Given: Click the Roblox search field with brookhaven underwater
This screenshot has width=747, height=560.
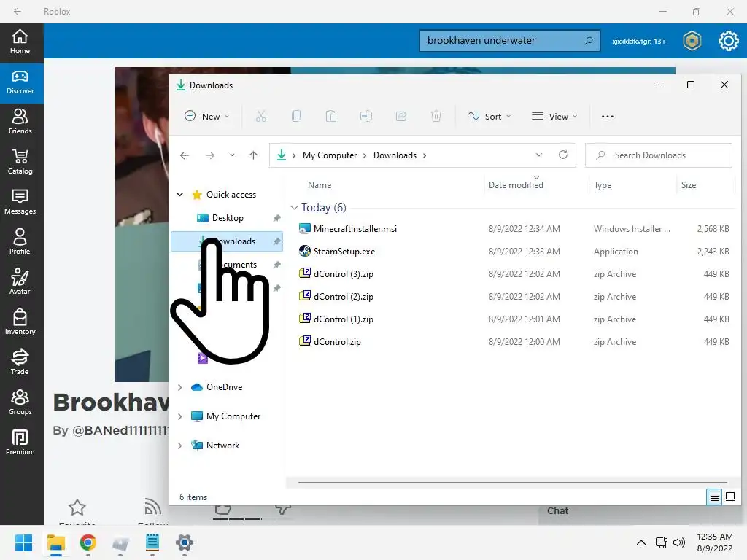Looking at the screenshot, I should point(509,41).
